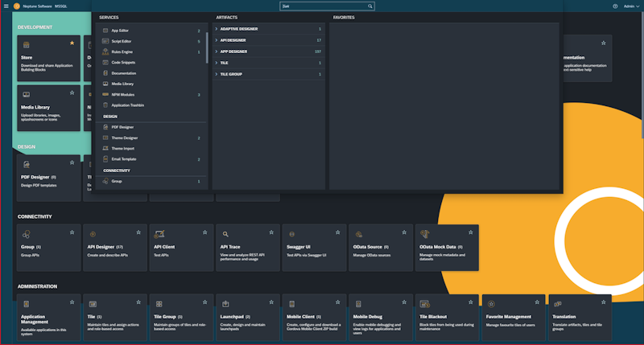
Task: Favorite the Application Management tile star
Action: [x=72, y=302]
